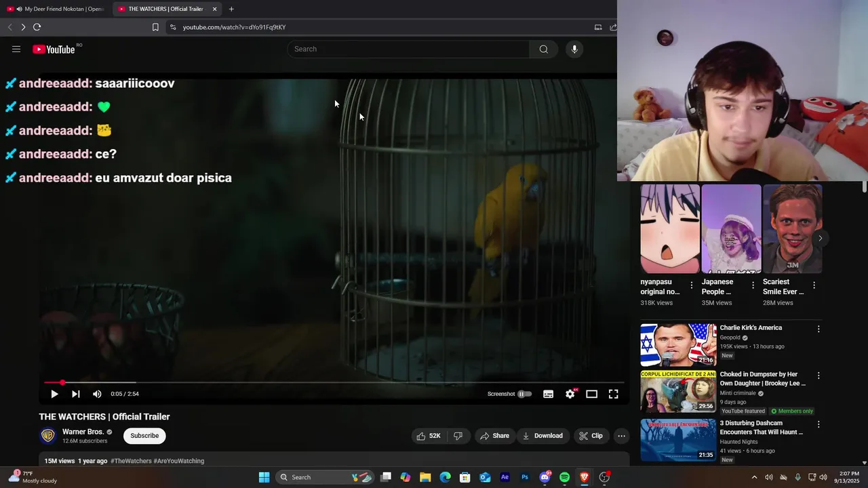Toggle subtitles/closed captions
The height and width of the screenshot is (488, 868).
[x=548, y=394]
